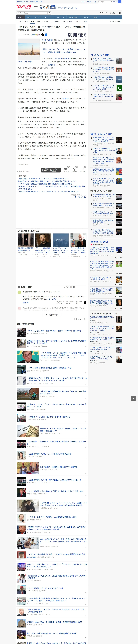This screenshot has width=138, height=644.
Task: Open 購入履歴 link
Action: pyautogui.click(x=112, y=13)
